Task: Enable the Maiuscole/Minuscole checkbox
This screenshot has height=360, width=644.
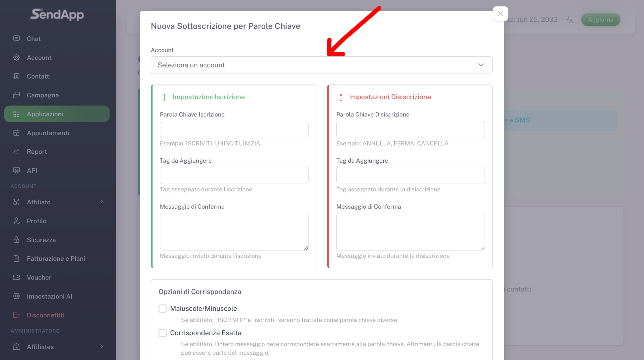Action: 163,308
